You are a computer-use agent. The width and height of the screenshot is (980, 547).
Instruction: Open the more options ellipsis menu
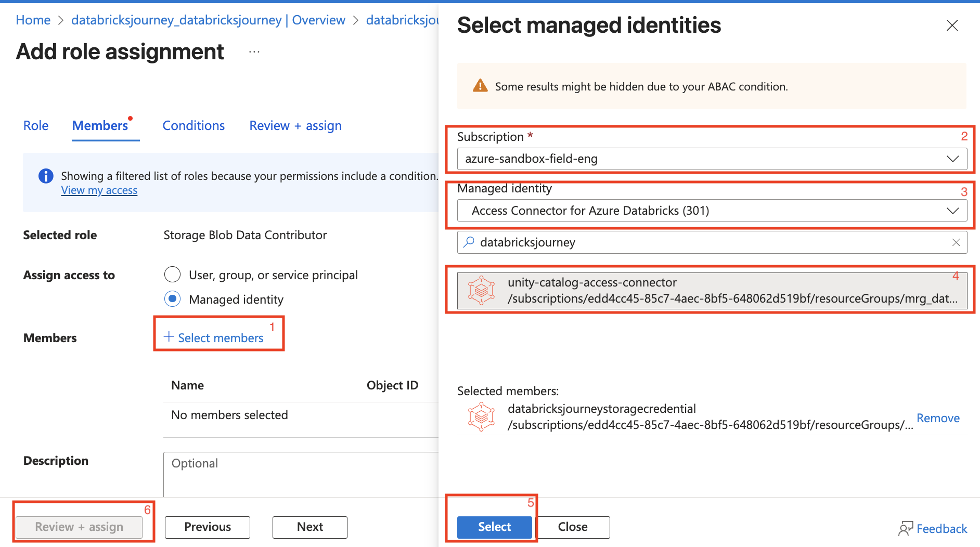click(254, 52)
